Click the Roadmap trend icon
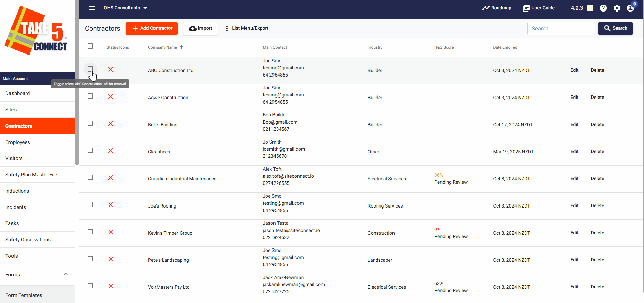Viewport: 644px width, 303px height. 486,8
